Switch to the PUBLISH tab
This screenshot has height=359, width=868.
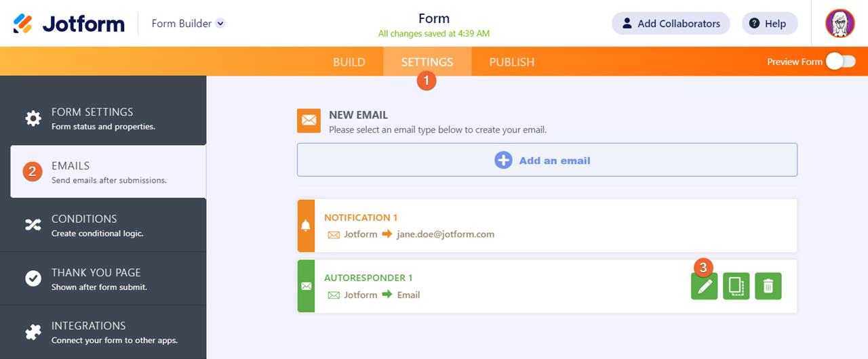point(511,62)
